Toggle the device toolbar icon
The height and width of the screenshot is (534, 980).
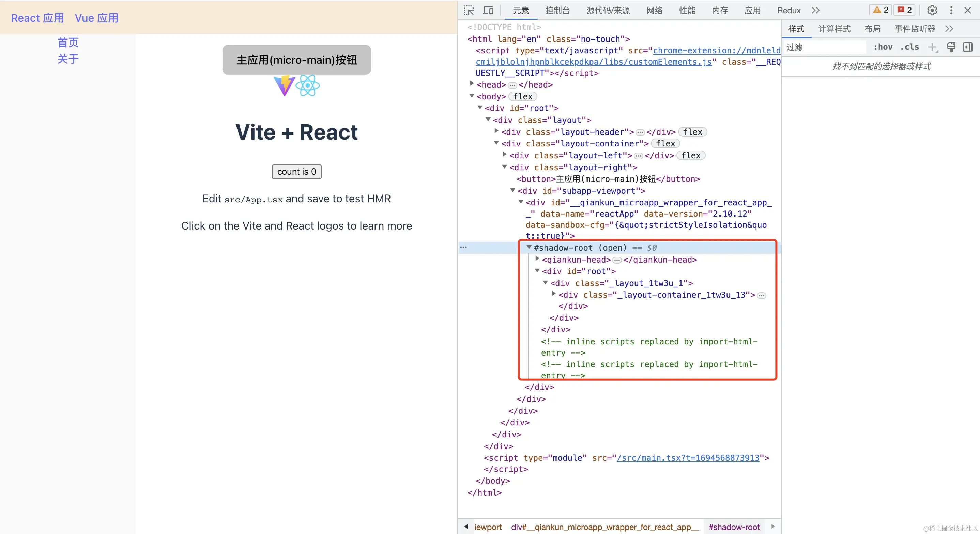point(488,10)
